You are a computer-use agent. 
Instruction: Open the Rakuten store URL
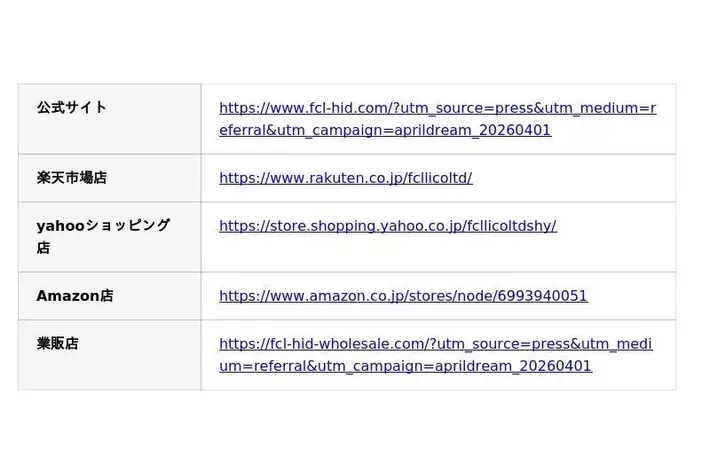tap(345, 178)
